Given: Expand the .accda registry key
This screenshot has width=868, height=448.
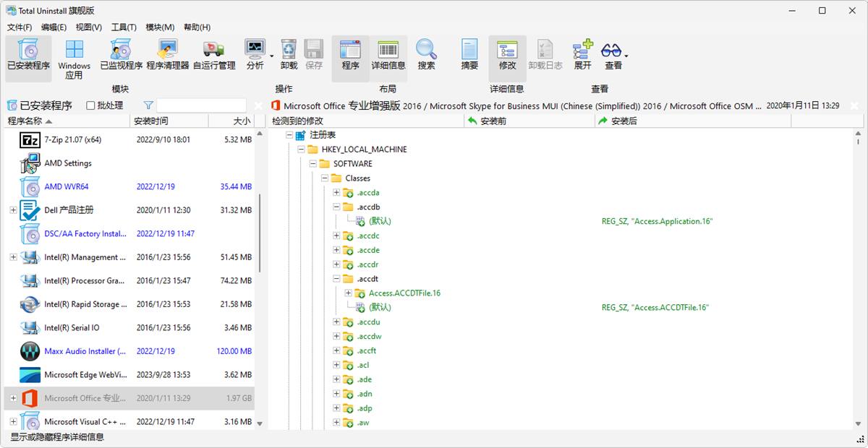Looking at the screenshot, I should 336,193.
